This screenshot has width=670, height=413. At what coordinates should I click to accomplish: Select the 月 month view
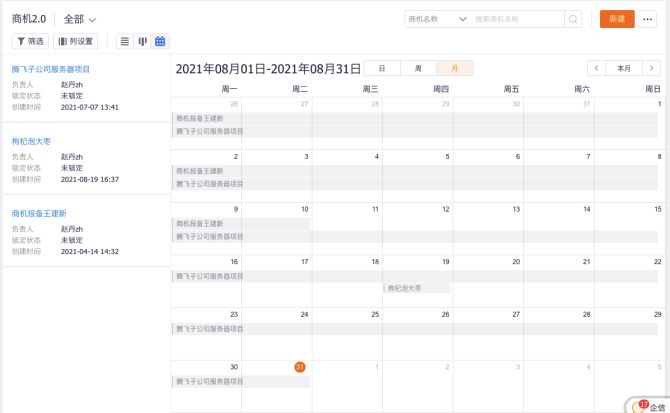coord(455,68)
